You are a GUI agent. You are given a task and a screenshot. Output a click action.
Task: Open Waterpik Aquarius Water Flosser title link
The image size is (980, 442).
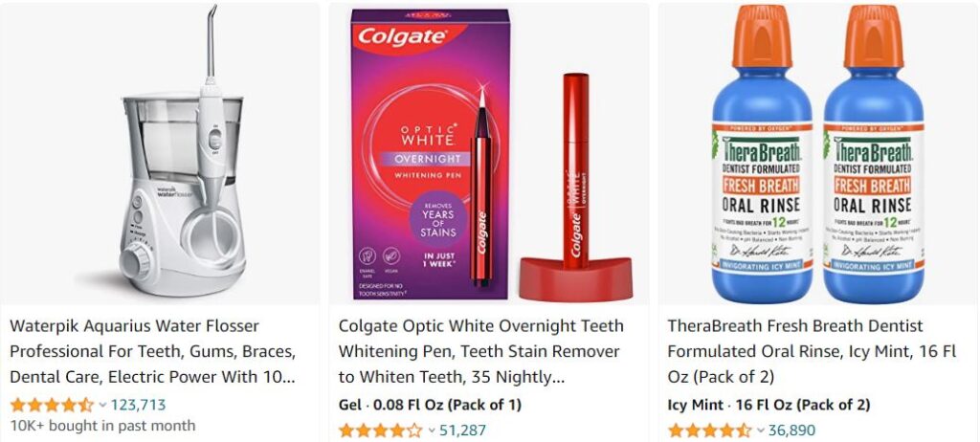(152, 351)
